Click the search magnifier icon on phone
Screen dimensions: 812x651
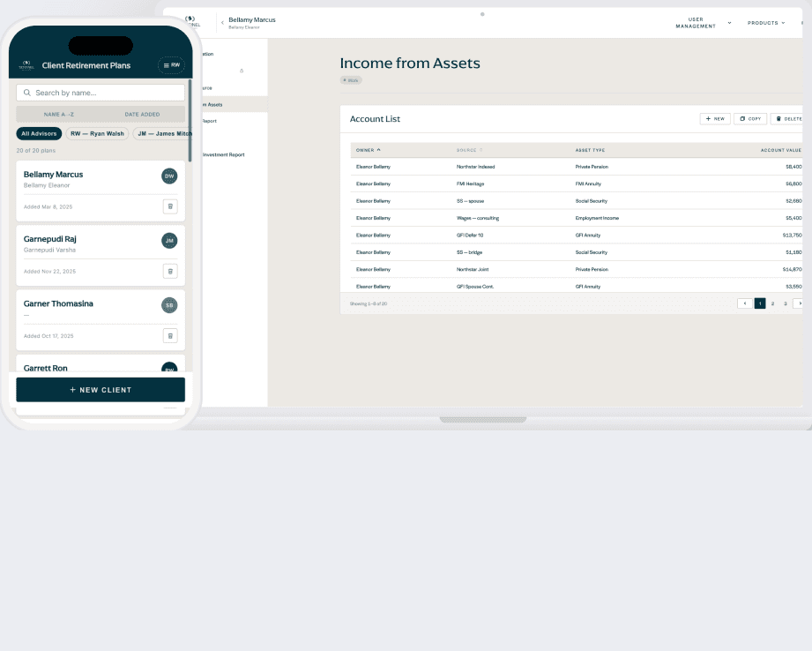pos(27,93)
